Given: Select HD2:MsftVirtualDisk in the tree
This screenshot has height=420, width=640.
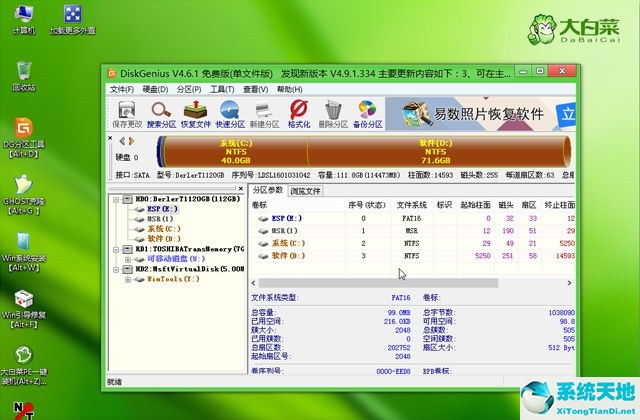Looking at the screenshot, I should click(x=189, y=269).
